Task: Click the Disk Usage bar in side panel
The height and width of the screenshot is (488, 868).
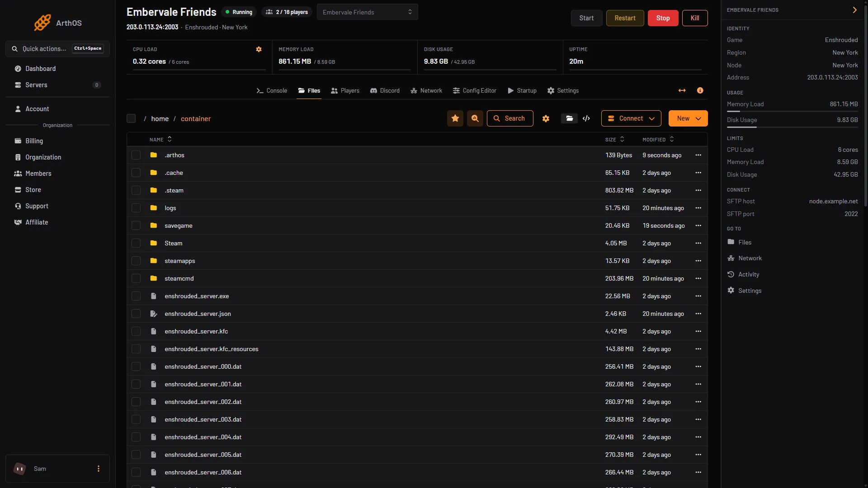Action: [x=792, y=127]
